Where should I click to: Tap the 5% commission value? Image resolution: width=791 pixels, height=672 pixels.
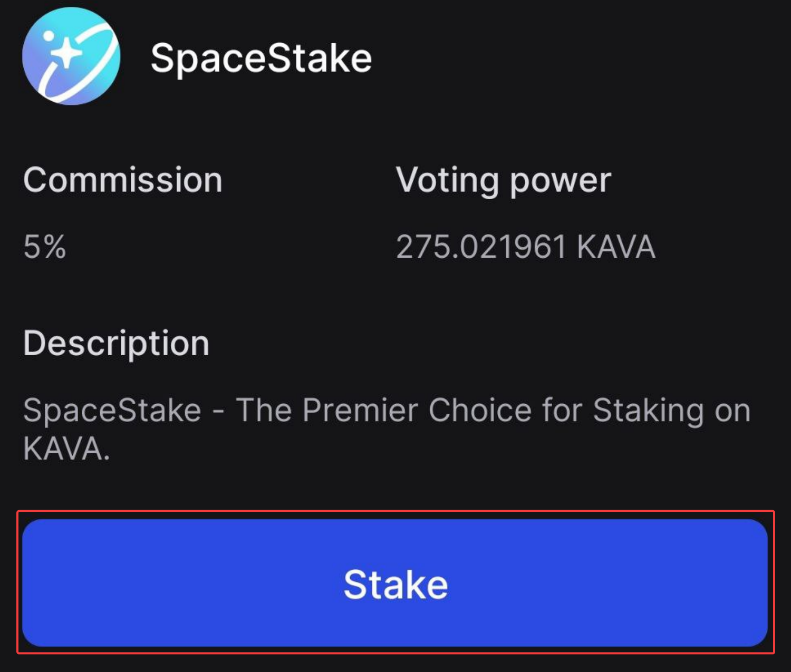[x=44, y=247]
